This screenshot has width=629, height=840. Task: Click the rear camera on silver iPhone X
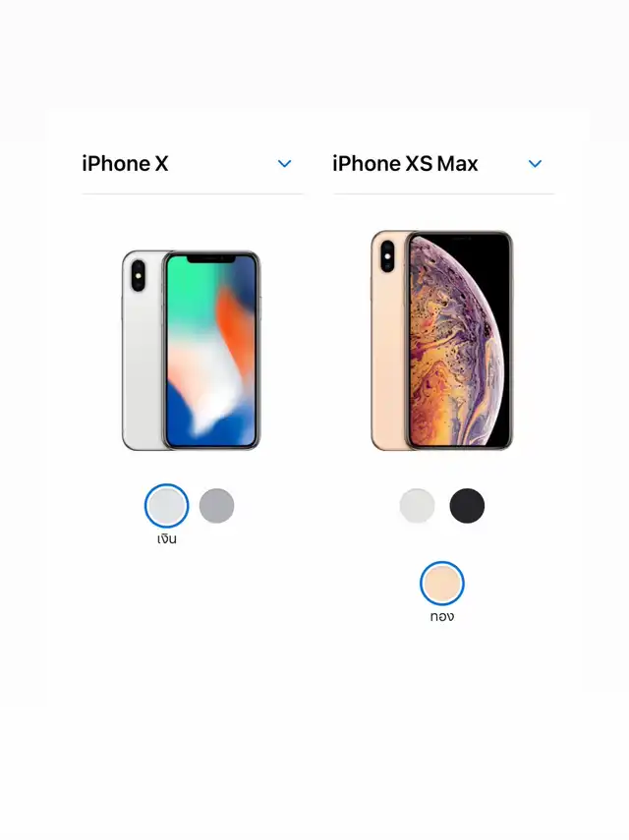139,275
